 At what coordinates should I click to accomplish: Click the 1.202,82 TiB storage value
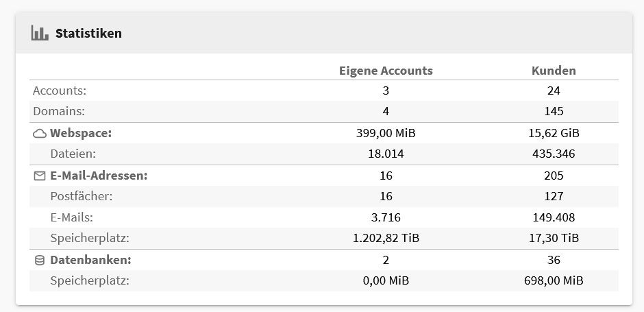click(x=386, y=238)
